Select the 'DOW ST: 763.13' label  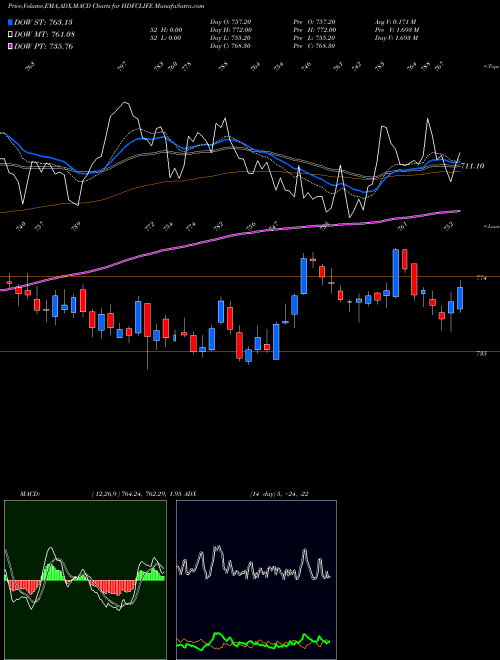(44, 22)
